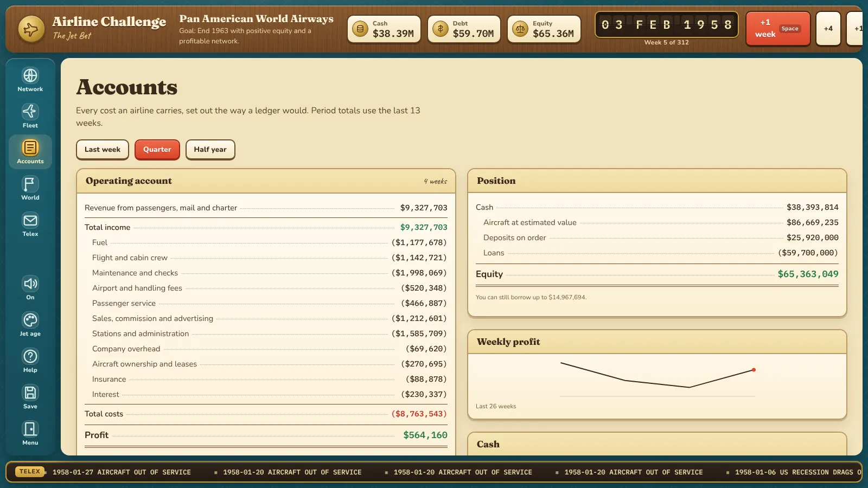Click ticker item 1958-01-27 AIRCRAFT OUT OF SERVICE
This screenshot has height=488, width=868.
click(122, 472)
